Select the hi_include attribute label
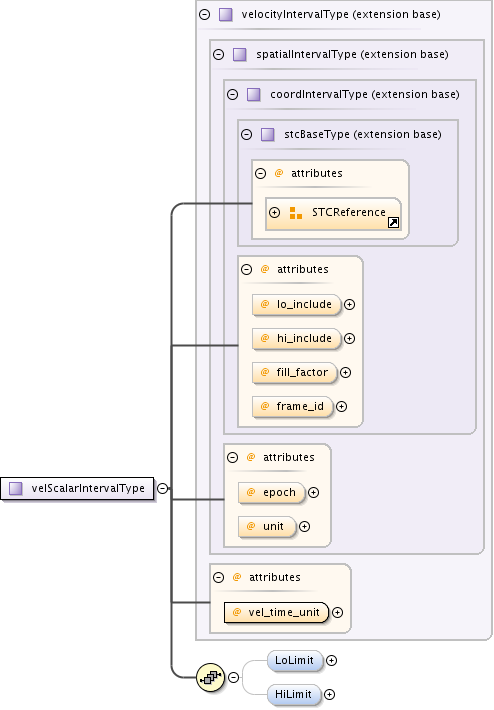The height and width of the screenshot is (710, 494). point(304,338)
